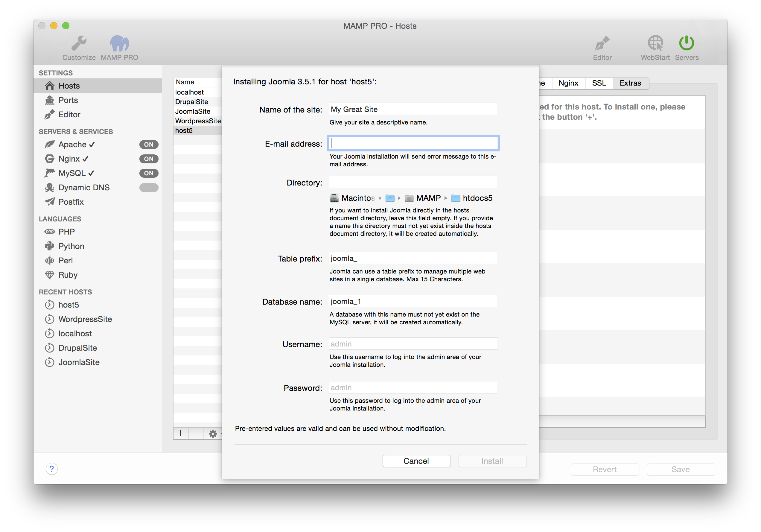Click recent localhost clock icon

[50, 333]
